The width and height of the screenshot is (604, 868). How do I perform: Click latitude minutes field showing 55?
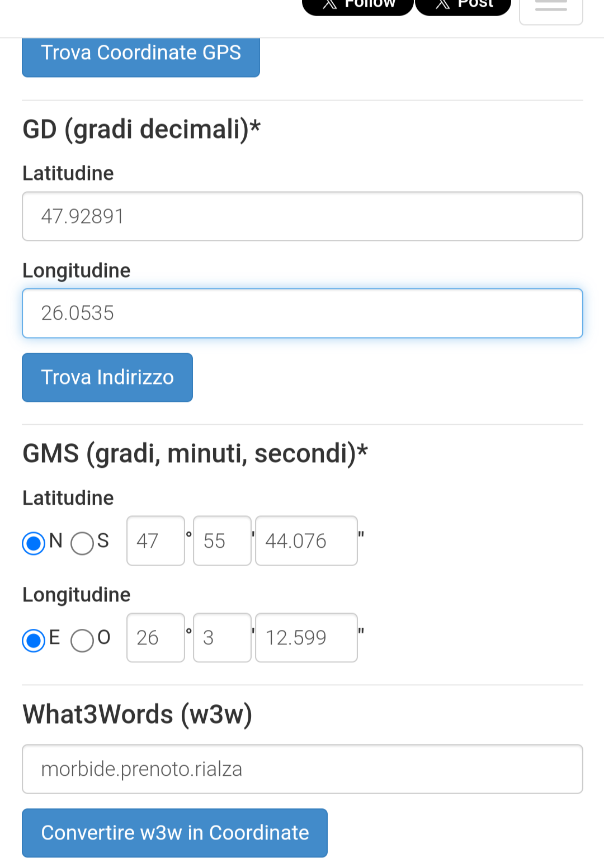(222, 540)
